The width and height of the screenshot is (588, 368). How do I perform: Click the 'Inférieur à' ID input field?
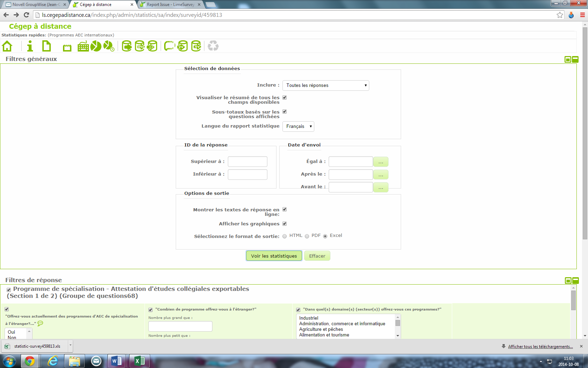(x=247, y=175)
